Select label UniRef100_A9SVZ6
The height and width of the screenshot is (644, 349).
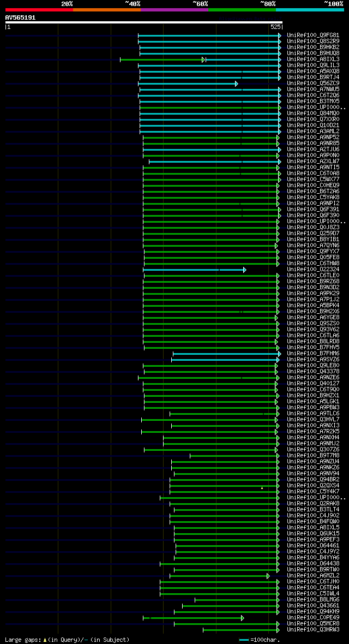(x=313, y=359)
